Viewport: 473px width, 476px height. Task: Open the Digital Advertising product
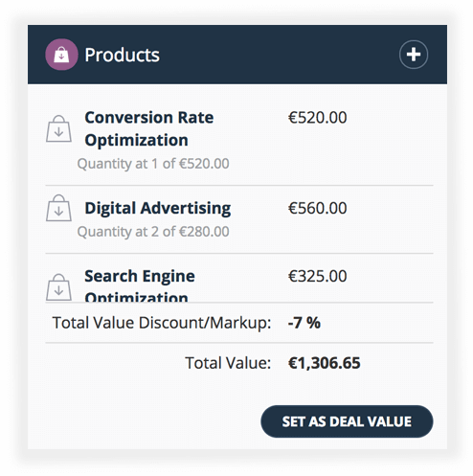pyautogui.click(x=158, y=209)
